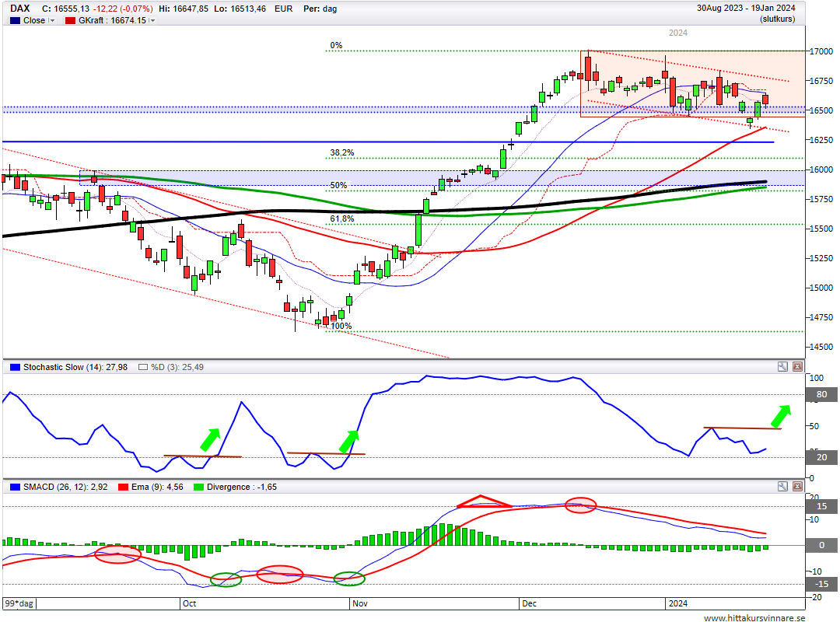Click the white %D color swatch
This screenshot has height=622, width=840.
143,367
